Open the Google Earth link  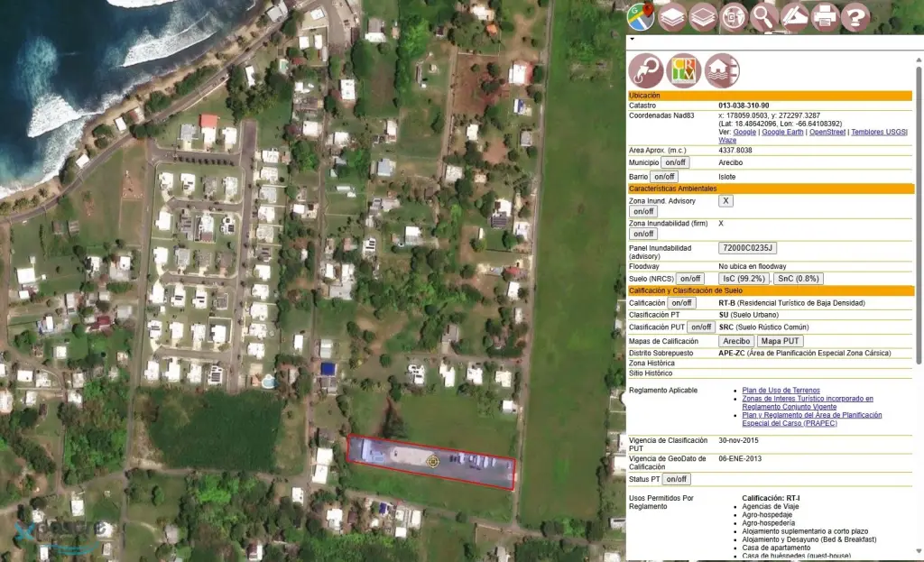783,133
